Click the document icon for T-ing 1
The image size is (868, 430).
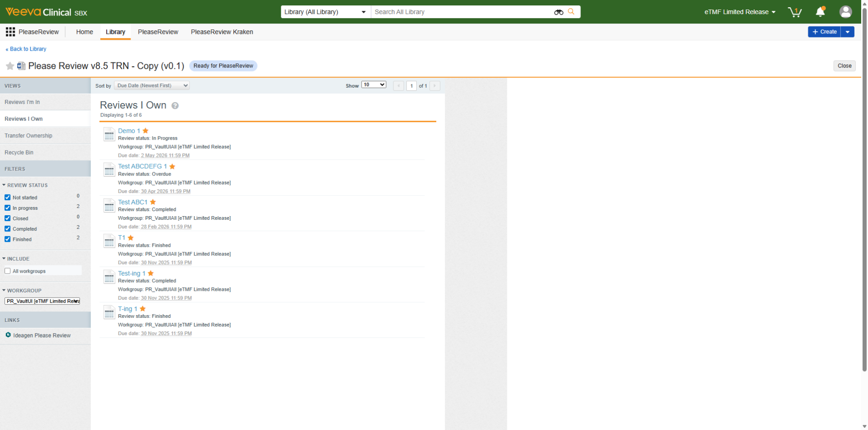point(109,312)
